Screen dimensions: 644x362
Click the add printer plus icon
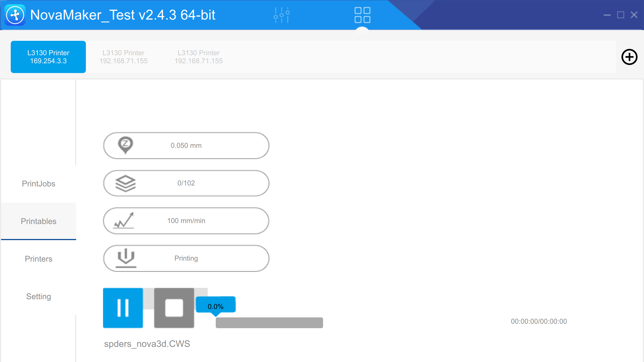coord(629,57)
